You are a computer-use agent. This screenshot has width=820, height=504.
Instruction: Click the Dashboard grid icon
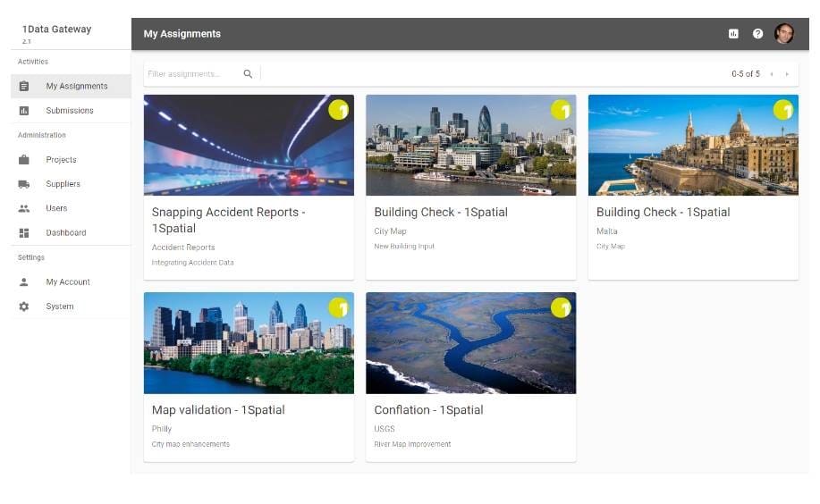[x=24, y=232]
